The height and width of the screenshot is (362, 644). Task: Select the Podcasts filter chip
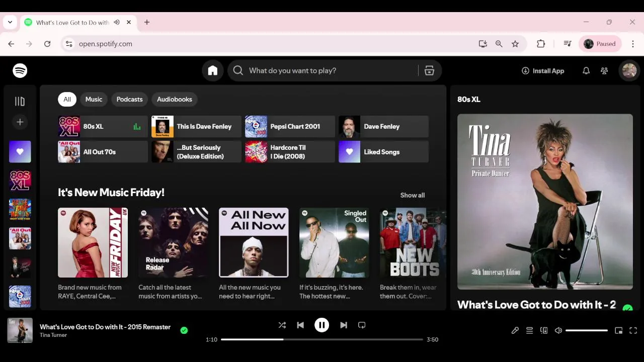click(130, 100)
